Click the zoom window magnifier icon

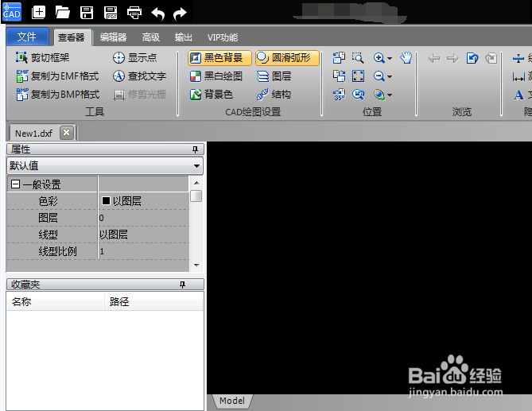point(358,58)
